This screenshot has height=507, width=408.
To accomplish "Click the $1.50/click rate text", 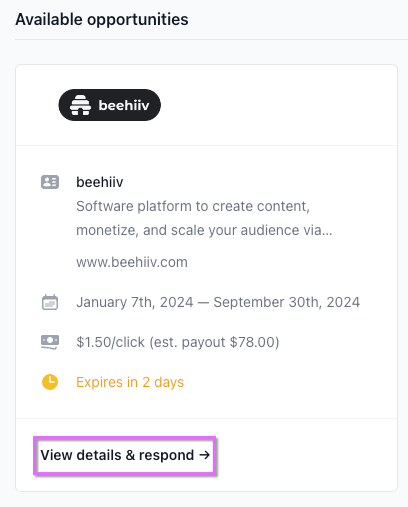I will point(111,342).
